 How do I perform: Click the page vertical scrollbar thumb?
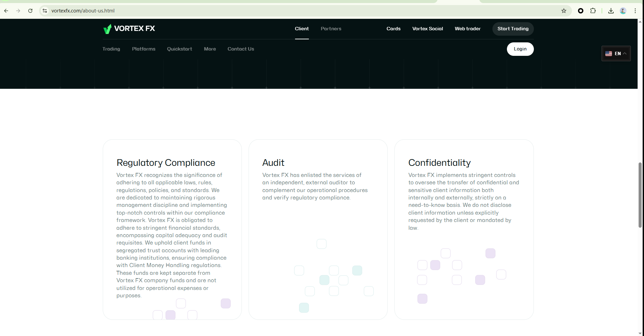point(640,195)
